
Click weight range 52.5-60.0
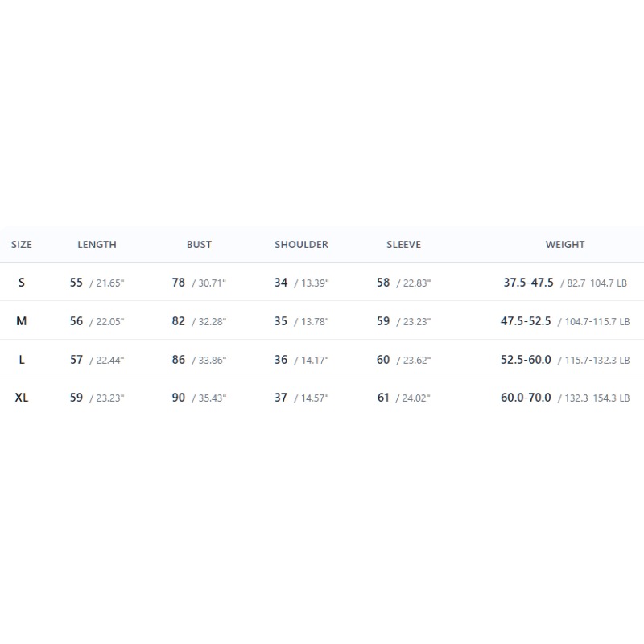pos(526,359)
